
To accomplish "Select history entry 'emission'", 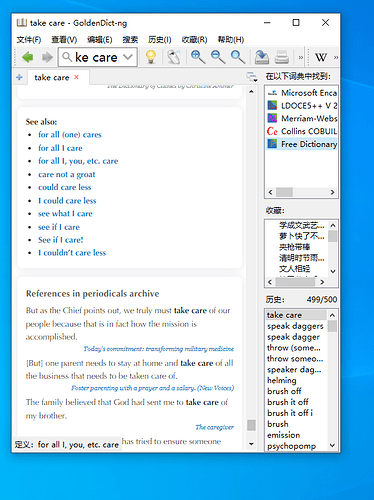I will 284,435.
